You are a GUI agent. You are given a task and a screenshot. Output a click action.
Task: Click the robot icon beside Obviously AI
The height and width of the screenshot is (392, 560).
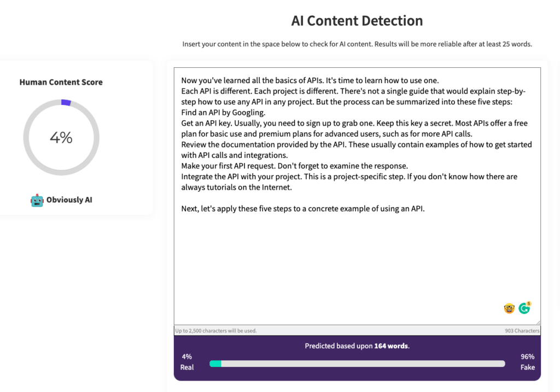pos(37,200)
